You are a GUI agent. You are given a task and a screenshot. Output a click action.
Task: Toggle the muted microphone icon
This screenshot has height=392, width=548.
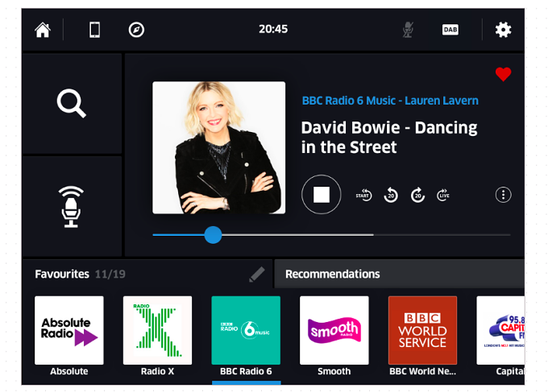(x=408, y=30)
